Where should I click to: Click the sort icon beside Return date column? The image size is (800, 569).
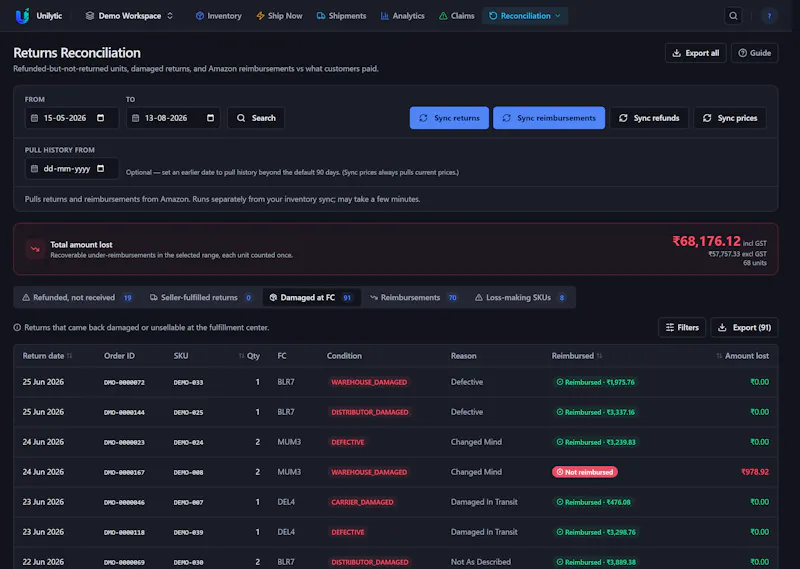[69, 356]
